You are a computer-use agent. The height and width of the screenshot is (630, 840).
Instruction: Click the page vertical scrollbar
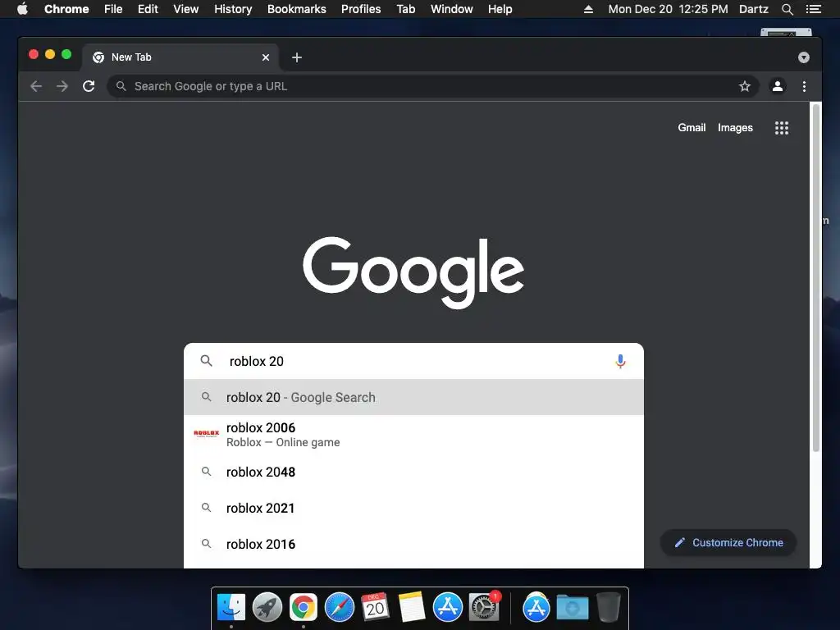[816, 278]
